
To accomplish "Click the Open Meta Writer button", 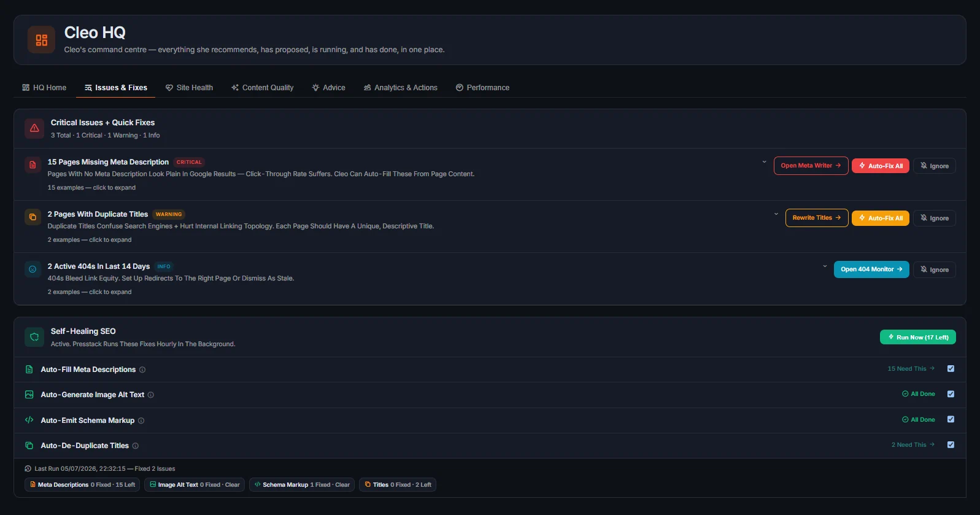I will click(811, 166).
